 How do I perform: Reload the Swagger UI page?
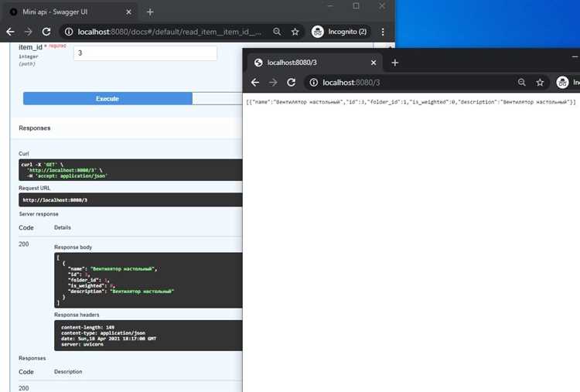46,32
